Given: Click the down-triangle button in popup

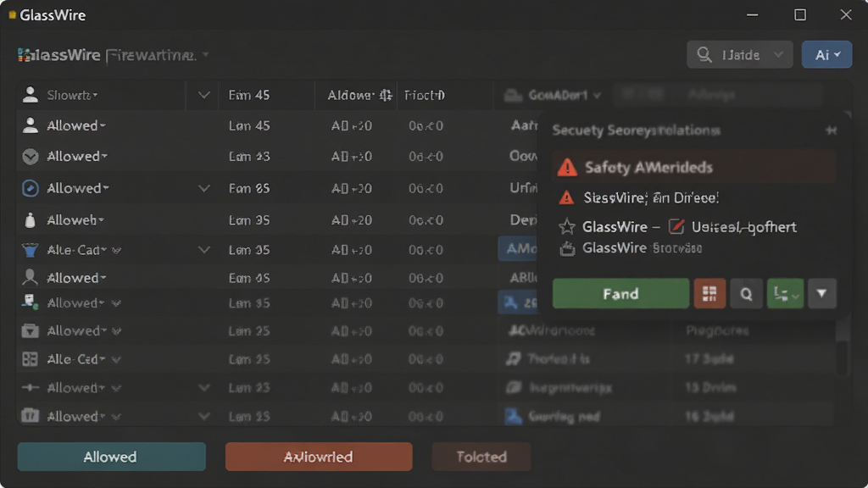Looking at the screenshot, I should (x=822, y=293).
